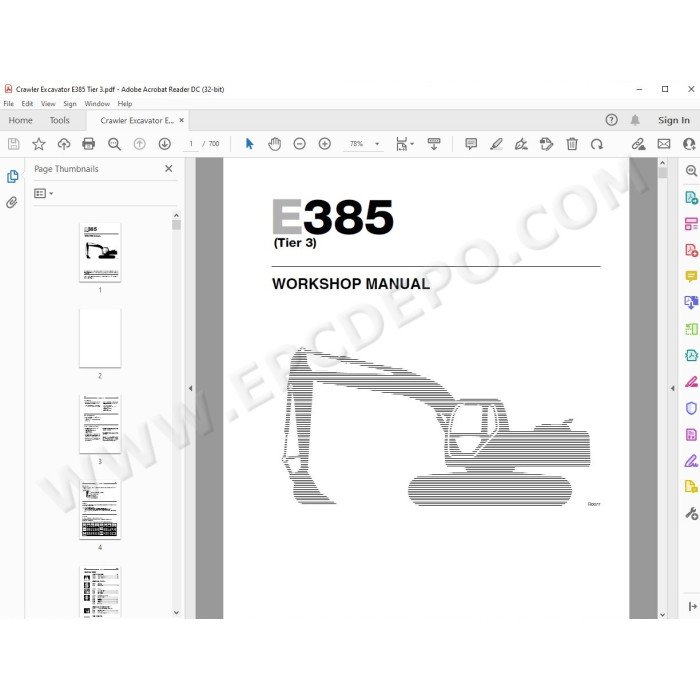This screenshot has width=700, height=700.
Task: Open the Page Thumbnails sidebar icon
Action: click(12, 176)
